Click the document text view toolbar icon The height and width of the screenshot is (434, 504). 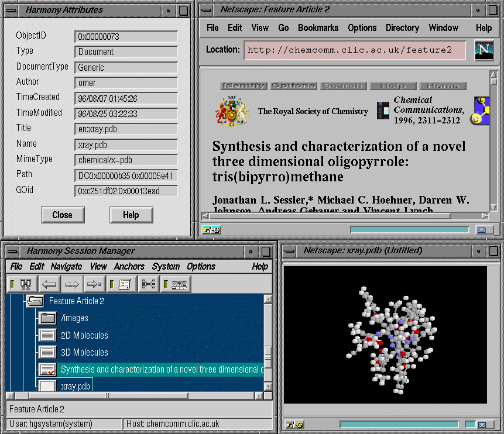(122, 284)
